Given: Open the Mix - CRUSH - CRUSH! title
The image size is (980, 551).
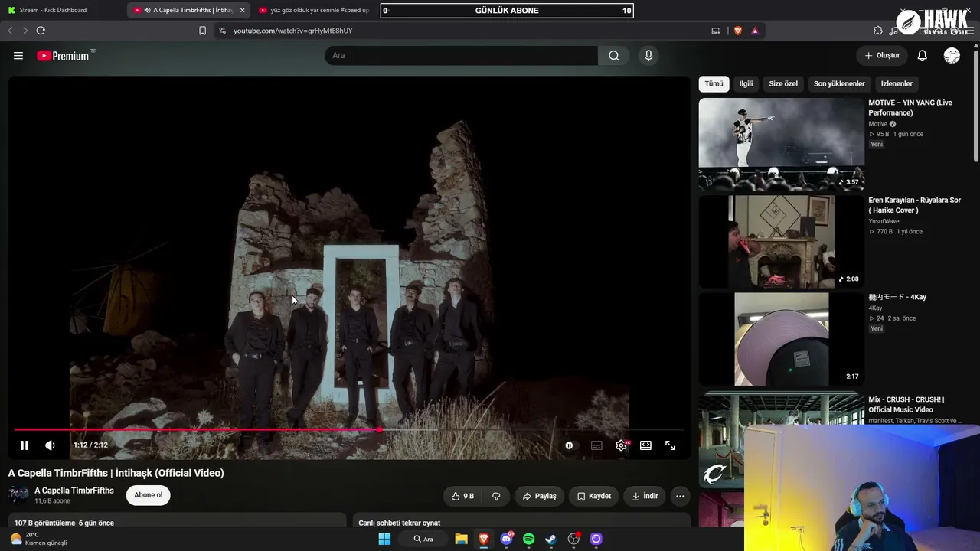Looking at the screenshot, I should (x=906, y=405).
